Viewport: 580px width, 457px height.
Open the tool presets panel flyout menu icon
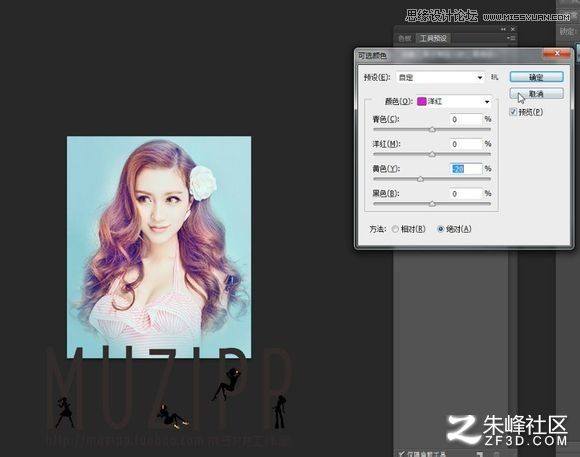[511, 38]
